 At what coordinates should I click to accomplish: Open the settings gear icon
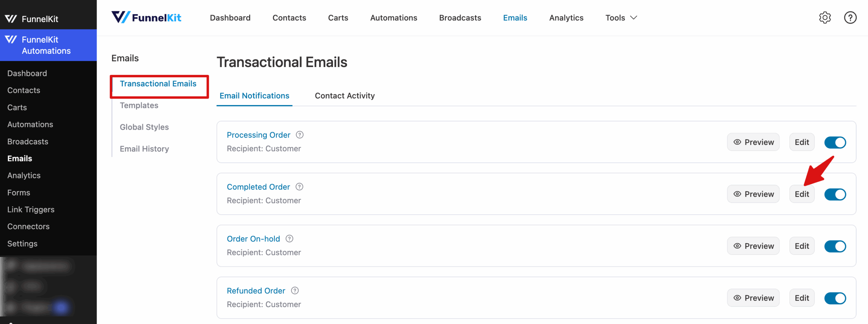coord(825,18)
